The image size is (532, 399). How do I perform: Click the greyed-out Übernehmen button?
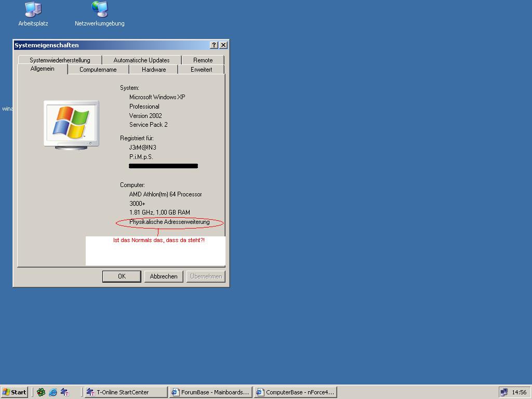point(206,276)
